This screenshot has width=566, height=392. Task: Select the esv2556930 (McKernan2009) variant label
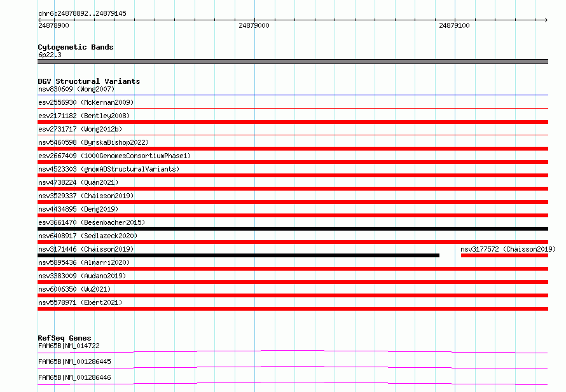click(86, 102)
